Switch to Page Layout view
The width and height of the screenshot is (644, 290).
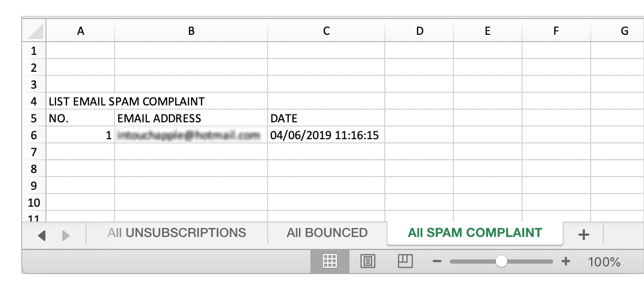367,261
